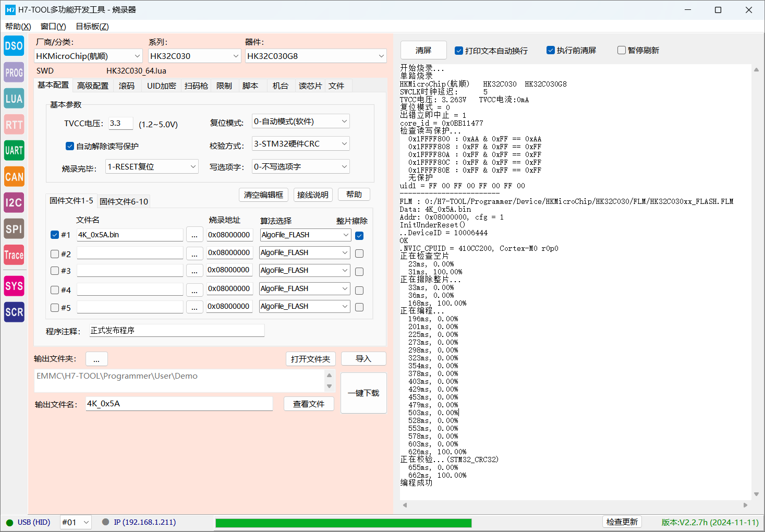This screenshot has height=532, width=765.
Task: Select the I2C sidebar icon
Action: 14,203
